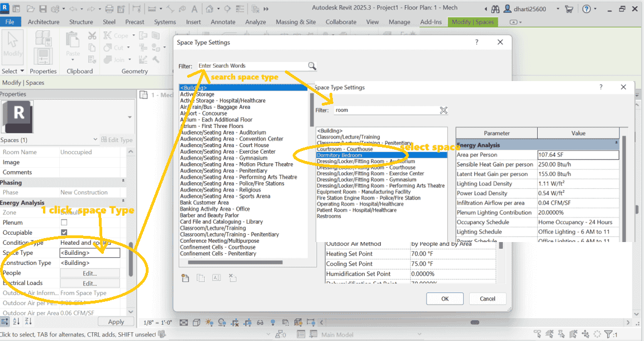Click sort ascending icon in Properties panel
This screenshot has height=341, width=644.
click(x=16, y=321)
